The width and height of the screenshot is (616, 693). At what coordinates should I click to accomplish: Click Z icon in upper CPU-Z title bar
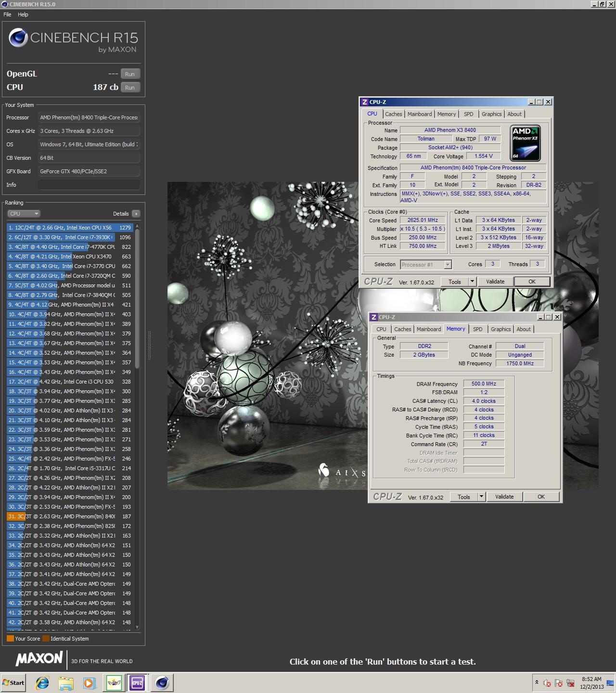(365, 102)
